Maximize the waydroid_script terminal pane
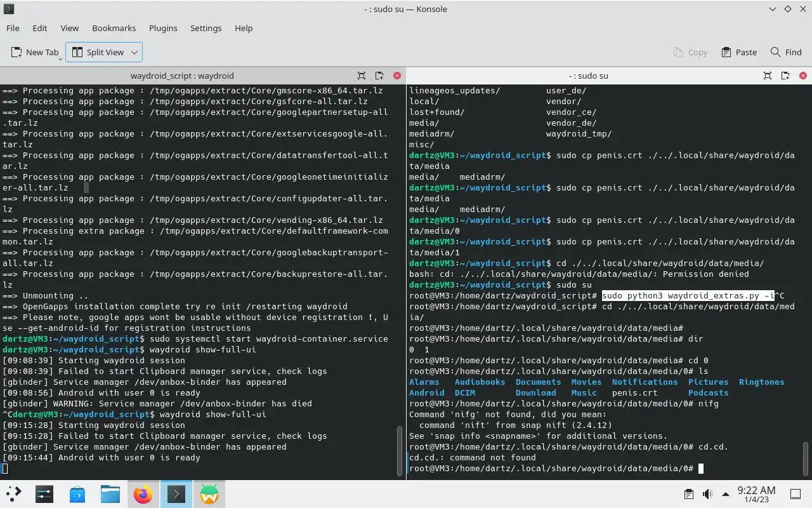This screenshot has height=508, width=812. pos(362,75)
